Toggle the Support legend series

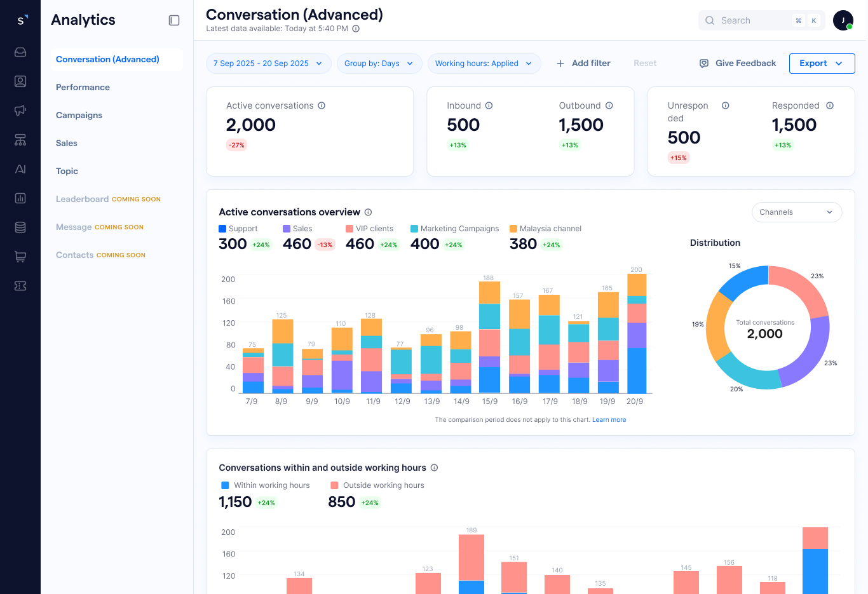tap(238, 229)
